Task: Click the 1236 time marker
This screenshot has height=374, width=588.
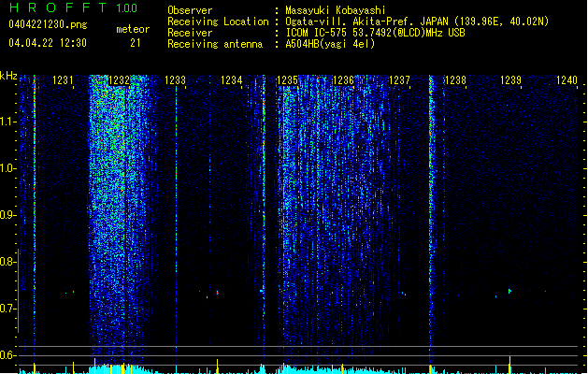Action: click(x=343, y=80)
